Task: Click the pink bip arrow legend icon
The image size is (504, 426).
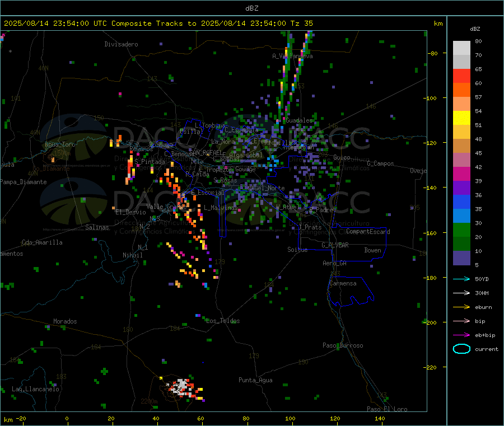Action: [x=461, y=321]
